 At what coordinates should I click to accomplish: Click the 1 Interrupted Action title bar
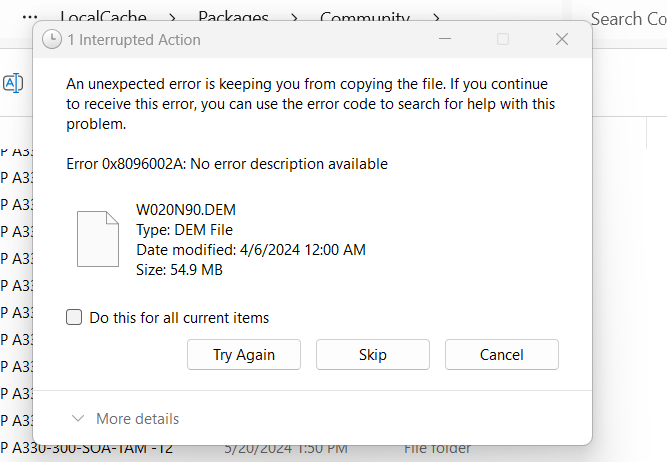point(250,40)
